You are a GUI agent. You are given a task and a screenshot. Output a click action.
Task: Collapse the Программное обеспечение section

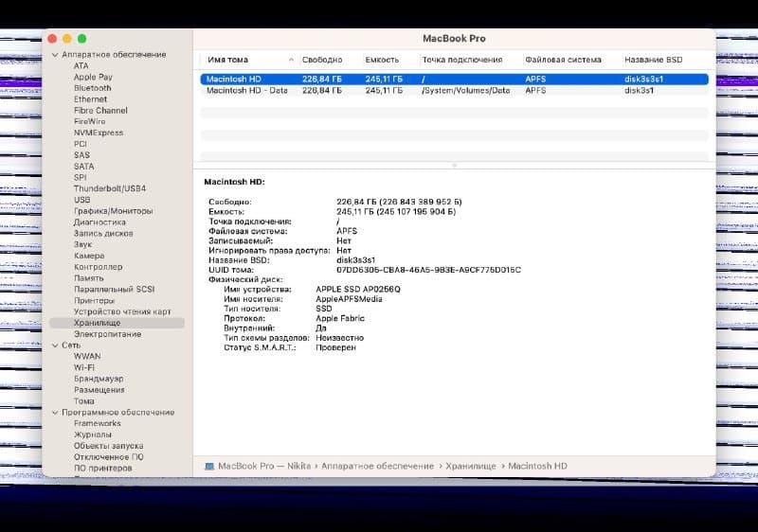pyautogui.click(x=55, y=413)
